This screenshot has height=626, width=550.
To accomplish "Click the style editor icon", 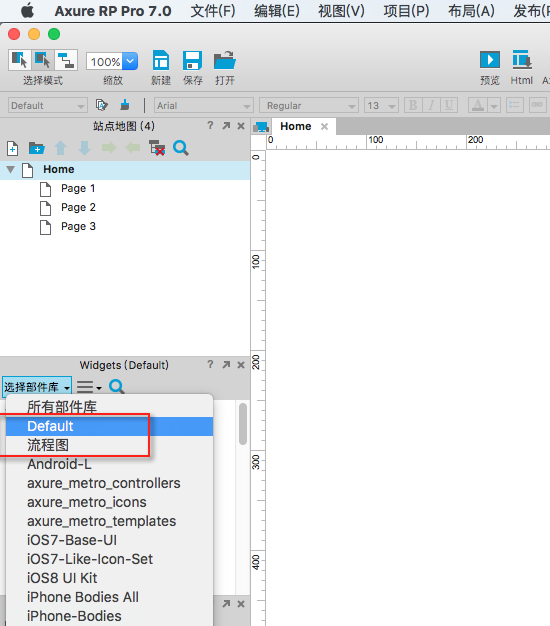I will point(102,105).
